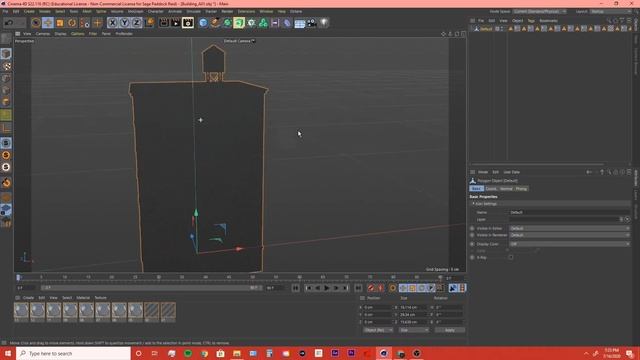Screen dimensions: 640x360
Task: Open the Node Space dropdown
Action: (x=540, y=11)
